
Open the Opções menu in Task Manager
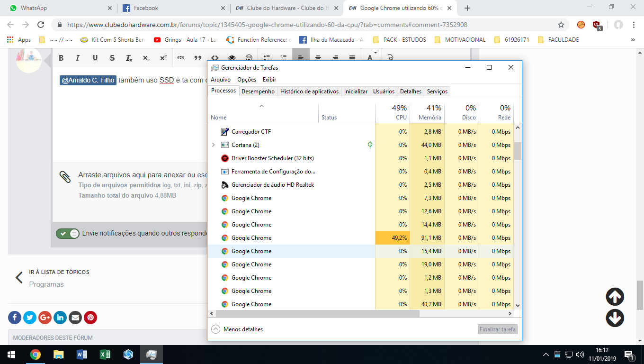tap(247, 80)
